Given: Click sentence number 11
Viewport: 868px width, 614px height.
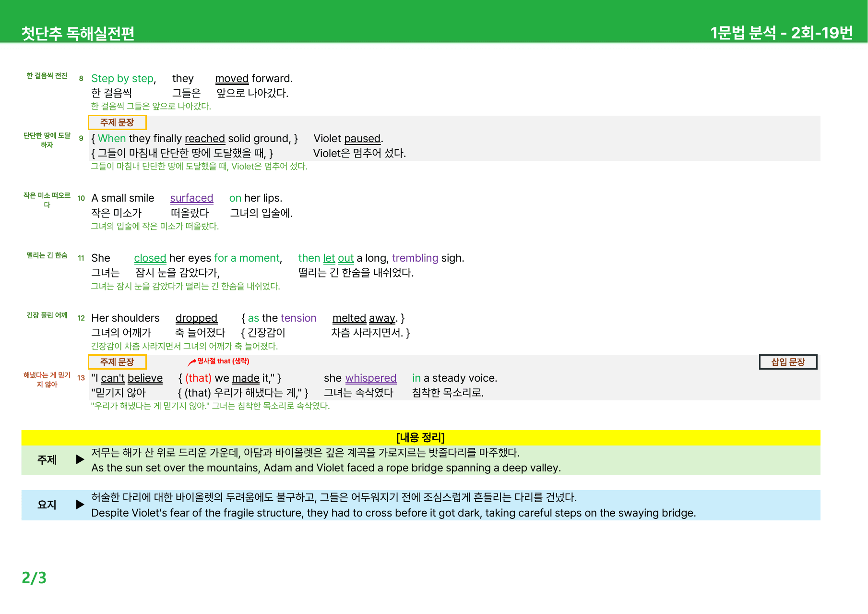Looking at the screenshot, I should (81, 258).
